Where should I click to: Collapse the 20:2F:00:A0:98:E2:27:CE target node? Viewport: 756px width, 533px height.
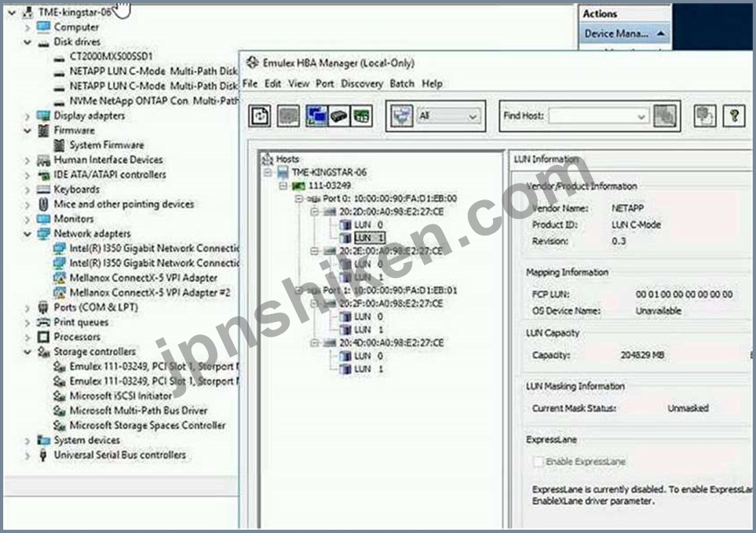click(314, 304)
